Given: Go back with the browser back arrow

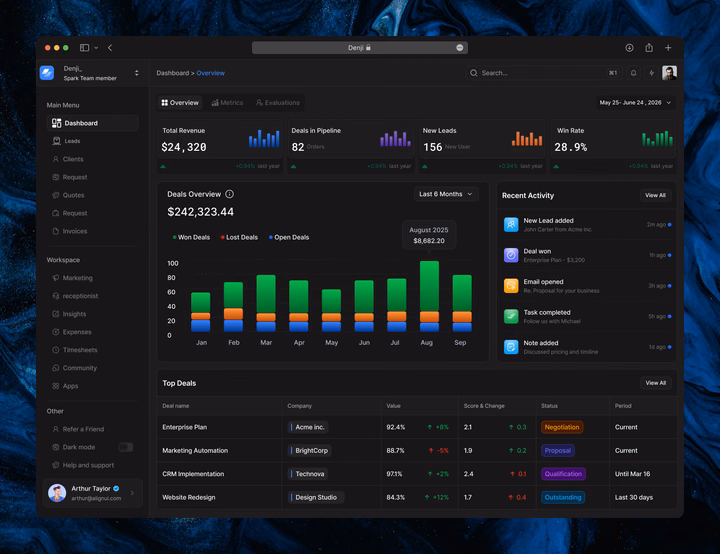Looking at the screenshot, I should 110,48.
